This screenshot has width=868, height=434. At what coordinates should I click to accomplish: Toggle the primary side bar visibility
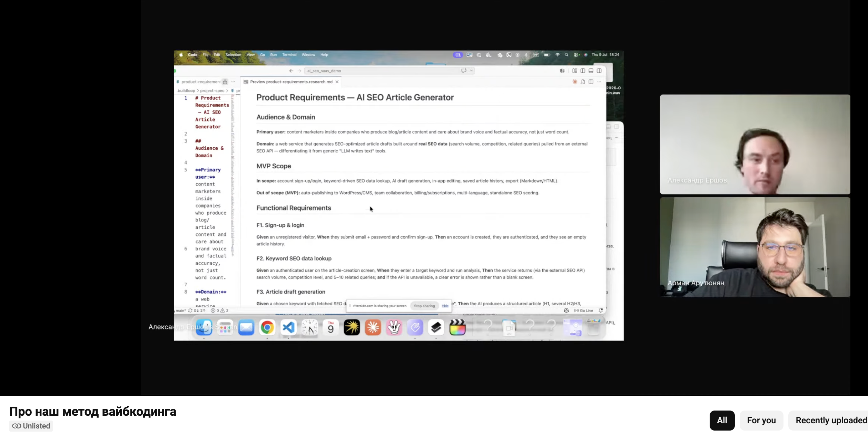click(x=583, y=71)
